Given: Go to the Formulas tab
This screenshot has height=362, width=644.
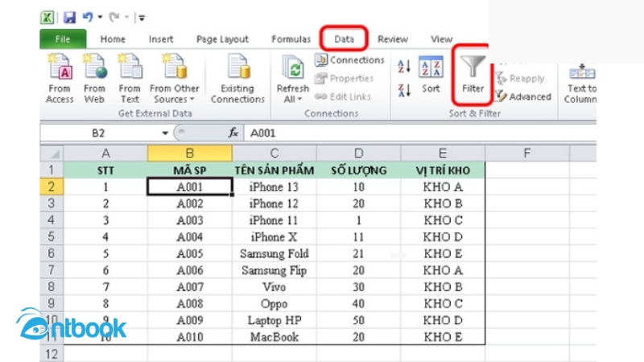Looking at the screenshot, I should click(x=291, y=39).
